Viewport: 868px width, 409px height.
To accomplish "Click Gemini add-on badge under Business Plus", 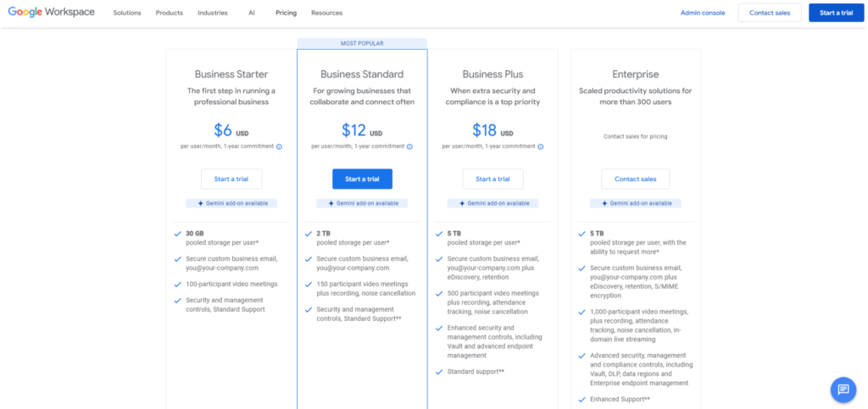I will (x=492, y=203).
